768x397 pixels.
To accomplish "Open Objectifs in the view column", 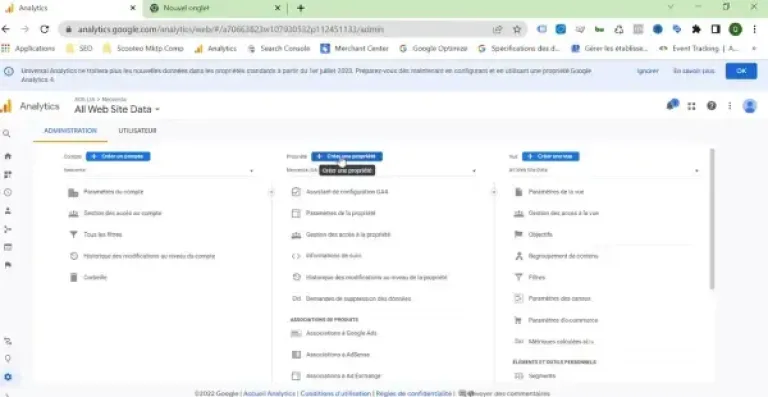I will [x=540, y=234].
